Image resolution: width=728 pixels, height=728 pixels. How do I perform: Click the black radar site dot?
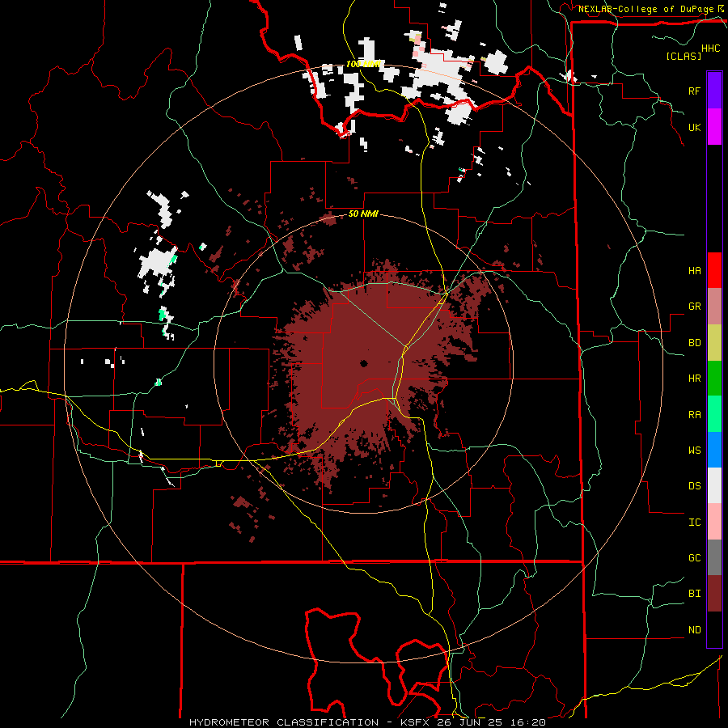[363, 363]
